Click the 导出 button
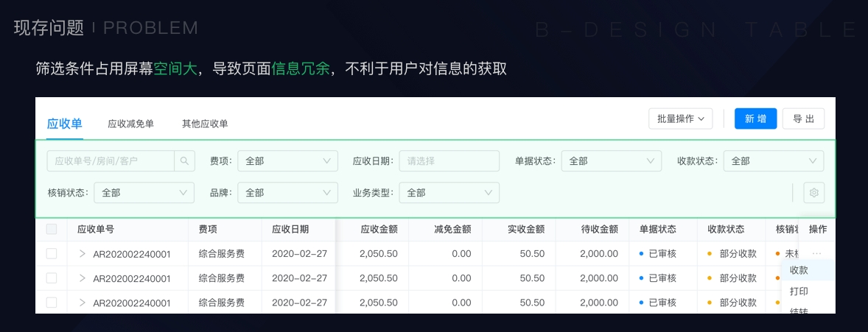Image resolution: width=868 pixels, height=332 pixels. tap(803, 119)
